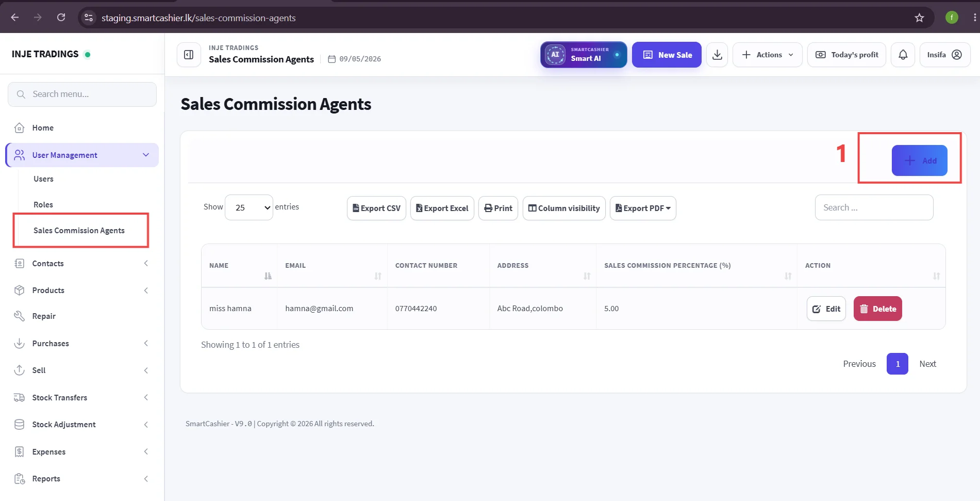Open the Actions dropdown
980x501 pixels.
tap(768, 55)
